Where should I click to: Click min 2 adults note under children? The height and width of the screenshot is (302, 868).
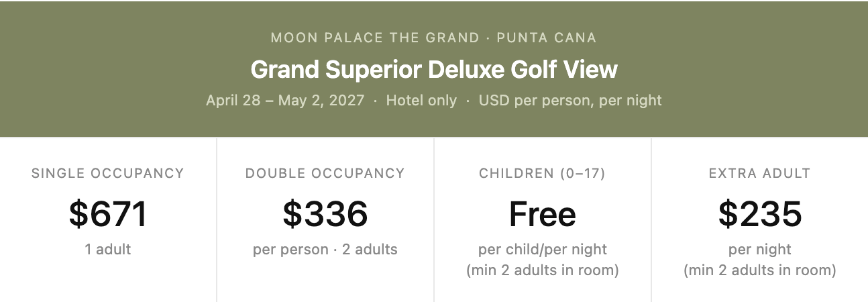click(x=543, y=270)
